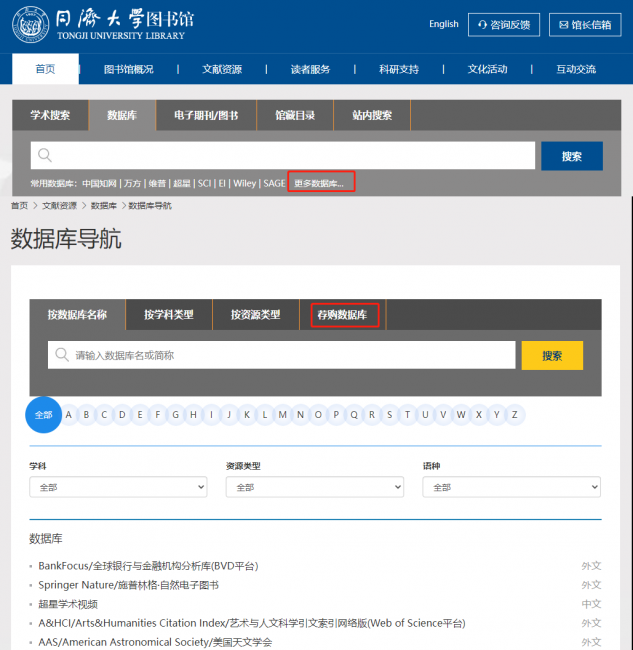The width and height of the screenshot is (633, 650).
Task: Click the database name input field
Action: coord(290,355)
